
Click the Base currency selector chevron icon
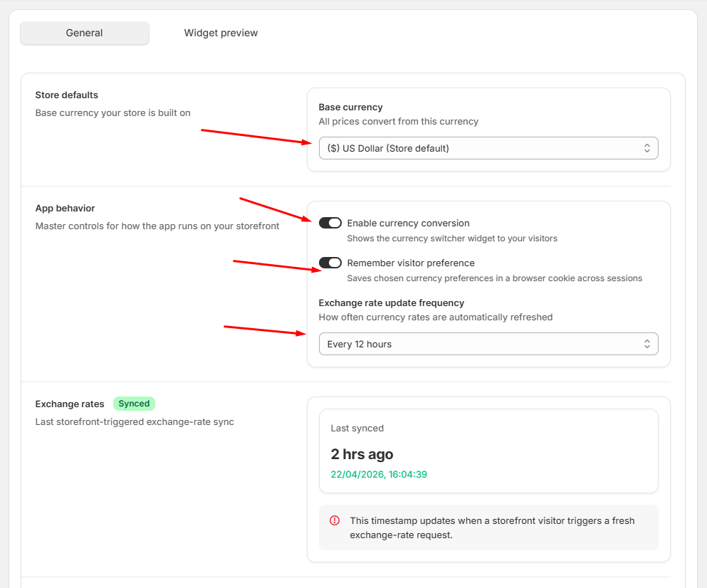(x=647, y=147)
